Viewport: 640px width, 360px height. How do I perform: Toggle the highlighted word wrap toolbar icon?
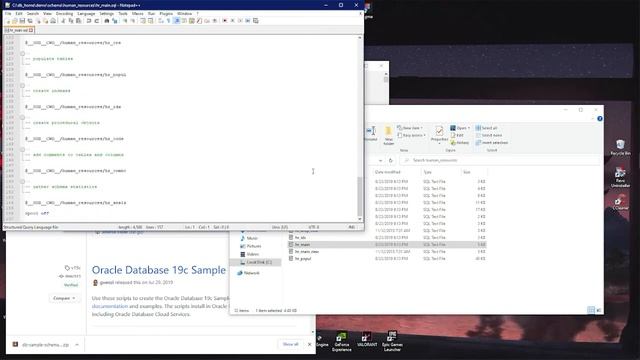(176, 21)
